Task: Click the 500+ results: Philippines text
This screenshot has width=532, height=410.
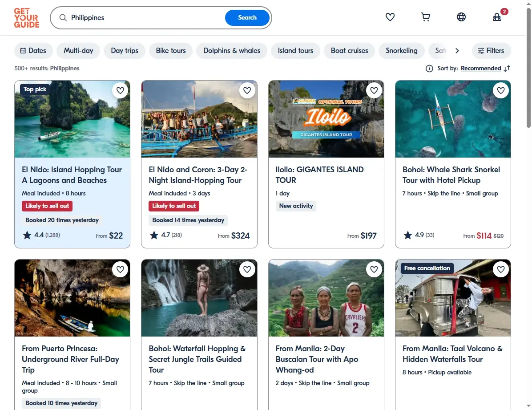Action: click(x=47, y=68)
